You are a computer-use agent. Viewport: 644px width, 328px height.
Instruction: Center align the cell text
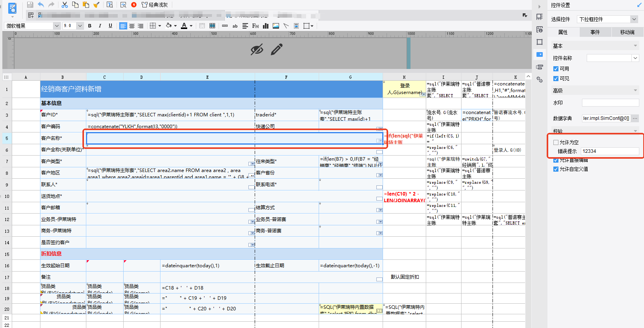132,26
